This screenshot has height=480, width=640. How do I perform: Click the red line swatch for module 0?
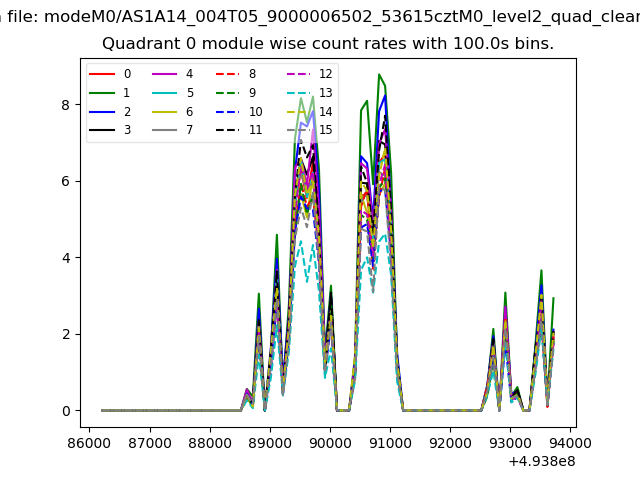tap(103, 74)
